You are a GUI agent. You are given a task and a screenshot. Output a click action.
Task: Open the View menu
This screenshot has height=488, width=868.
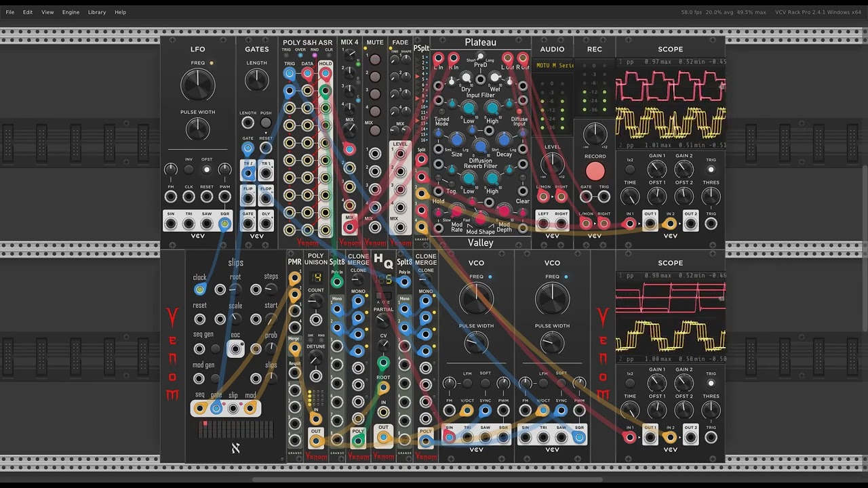pyautogui.click(x=47, y=12)
